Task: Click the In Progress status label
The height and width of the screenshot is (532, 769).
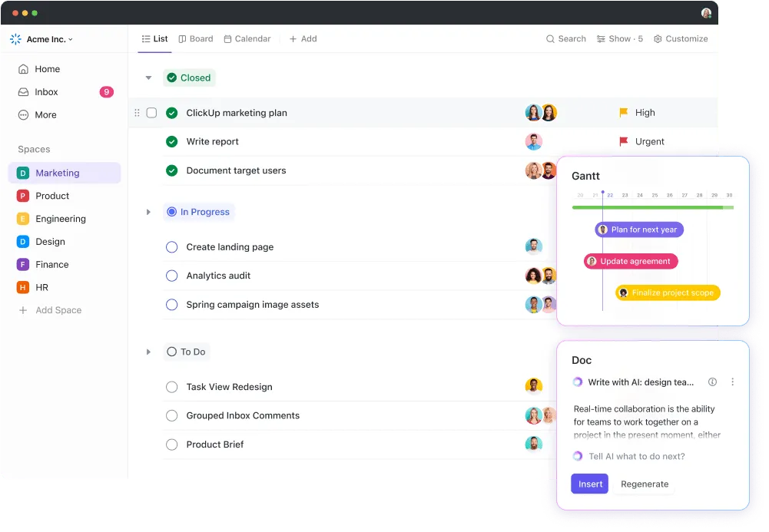Action: point(199,212)
